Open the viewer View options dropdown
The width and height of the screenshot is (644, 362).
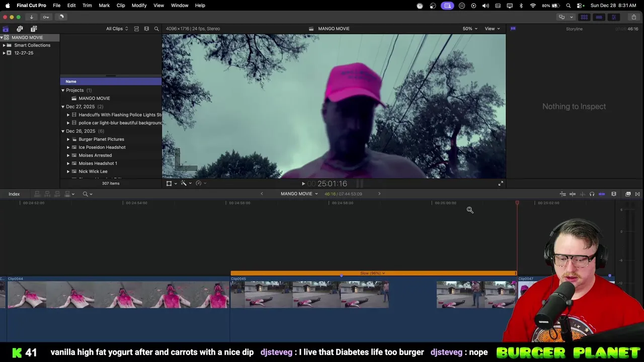tap(492, 29)
